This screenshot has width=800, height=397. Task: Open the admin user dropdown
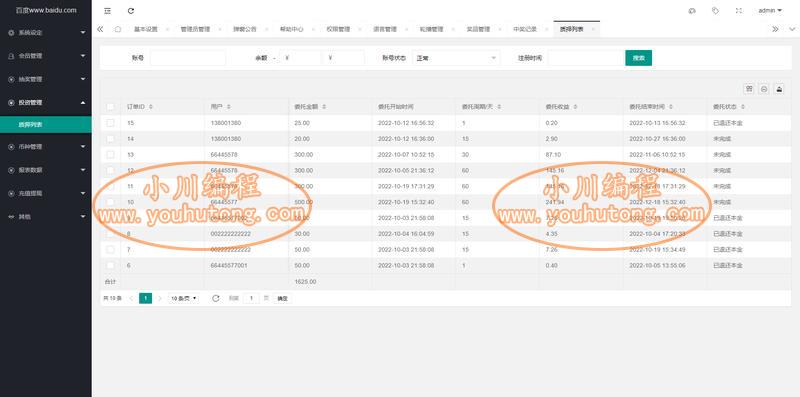[770, 10]
